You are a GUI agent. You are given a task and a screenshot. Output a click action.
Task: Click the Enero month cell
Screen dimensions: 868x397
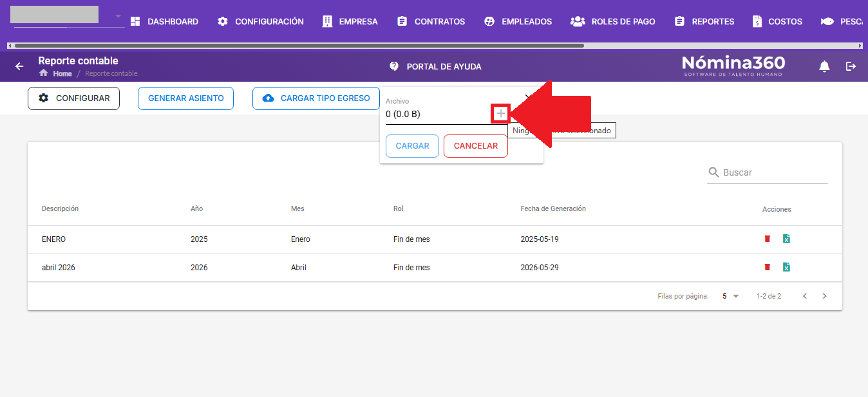[301, 239]
